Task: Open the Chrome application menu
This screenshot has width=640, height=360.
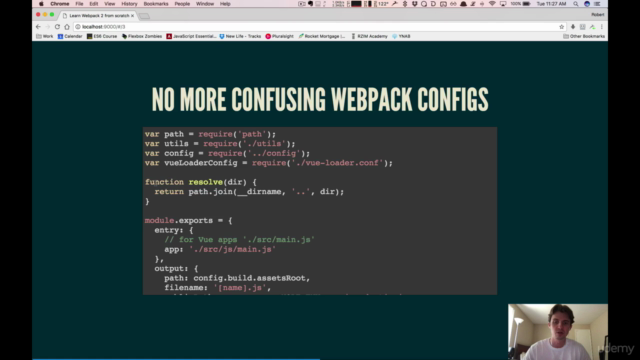Action: coord(60,4)
